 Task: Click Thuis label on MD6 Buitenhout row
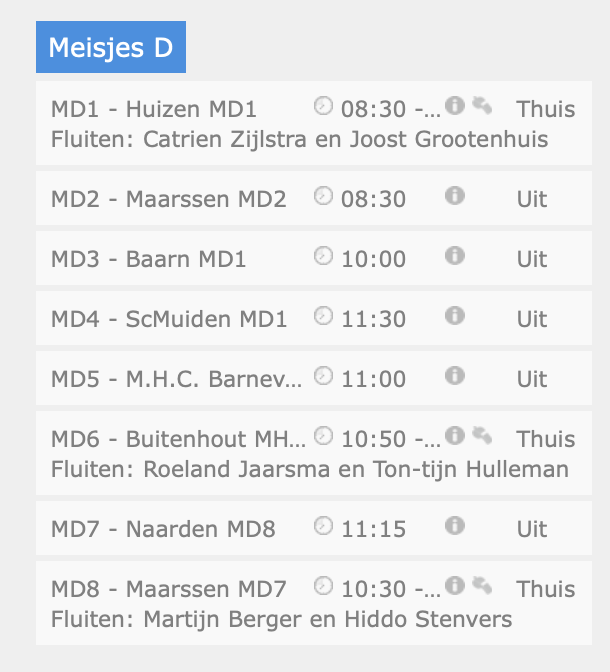[x=546, y=439]
